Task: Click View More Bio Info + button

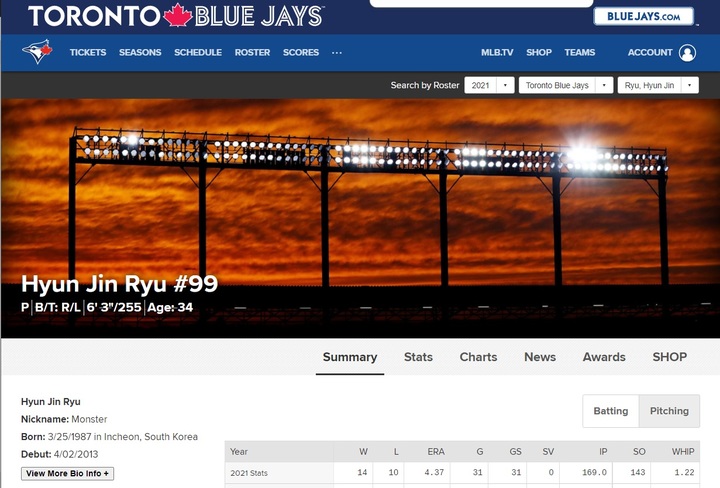Action: [x=68, y=473]
